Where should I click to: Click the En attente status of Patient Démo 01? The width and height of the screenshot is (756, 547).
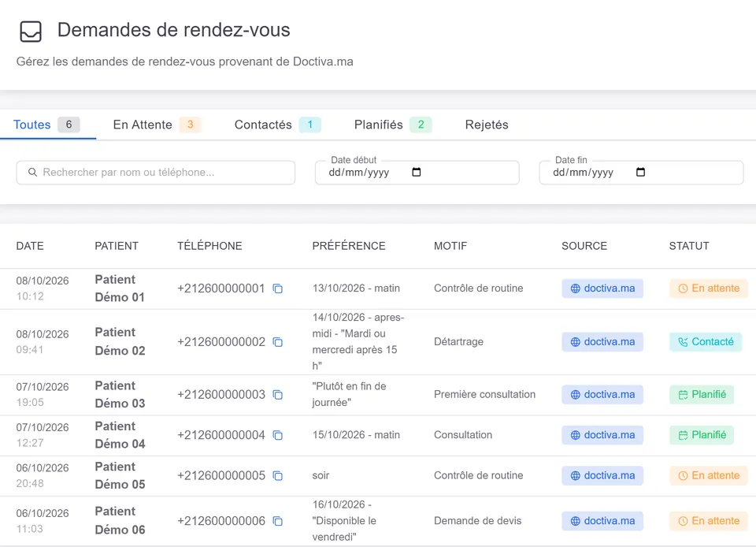[708, 288]
